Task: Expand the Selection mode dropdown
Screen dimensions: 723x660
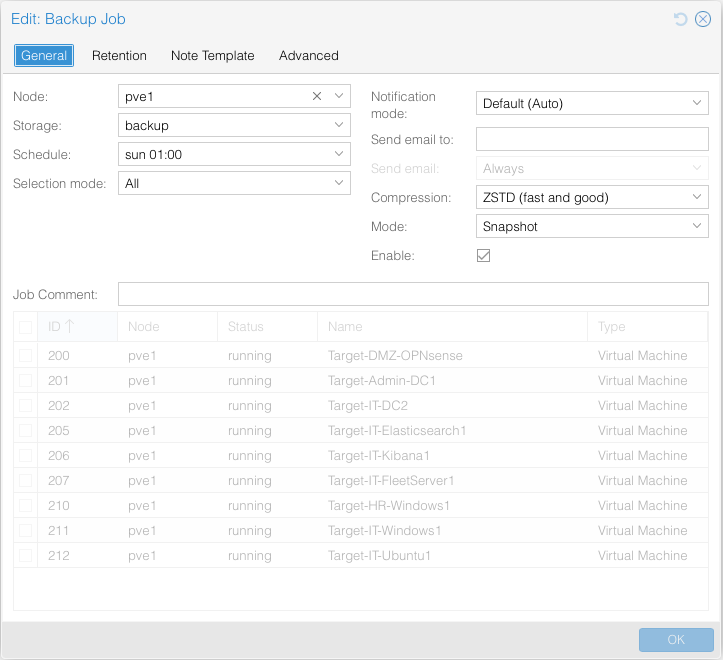Action: click(339, 183)
